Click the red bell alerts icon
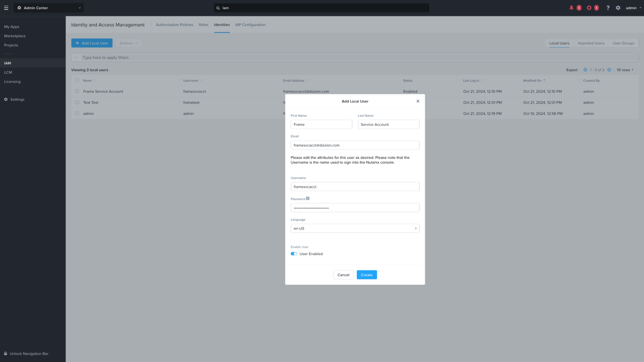 pos(571,8)
